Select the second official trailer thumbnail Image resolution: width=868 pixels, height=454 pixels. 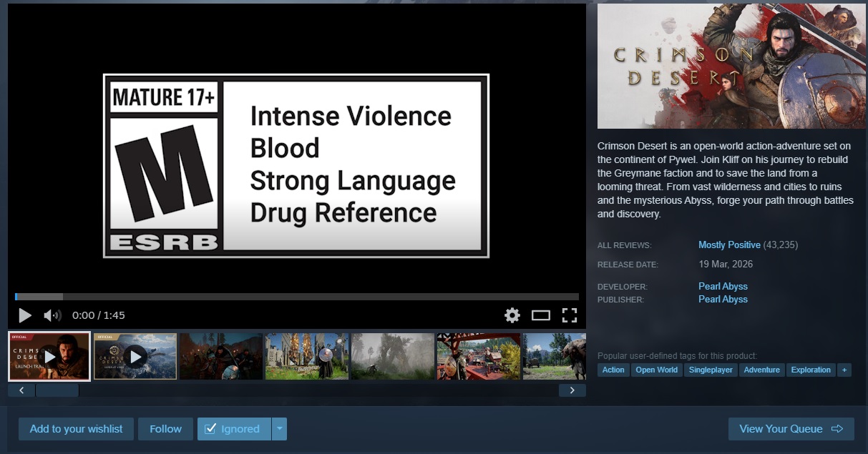coord(135,356)
